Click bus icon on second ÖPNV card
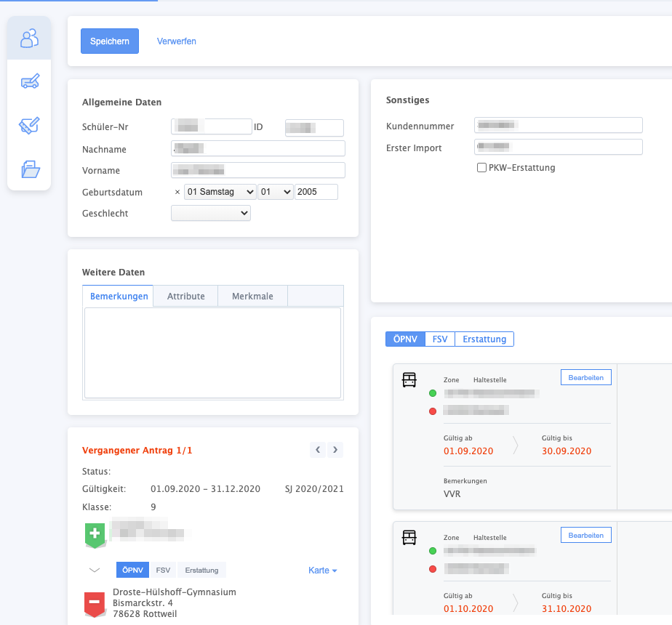 click(x=409, y=537)
